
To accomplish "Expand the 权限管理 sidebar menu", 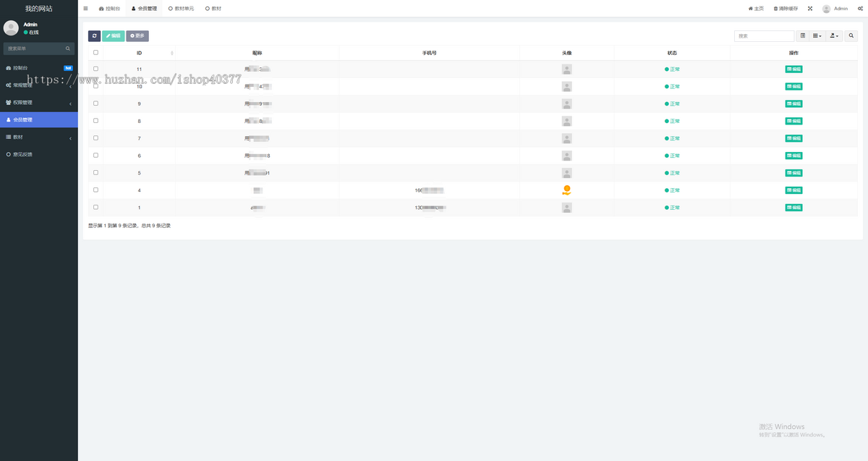I will [39, 103].
